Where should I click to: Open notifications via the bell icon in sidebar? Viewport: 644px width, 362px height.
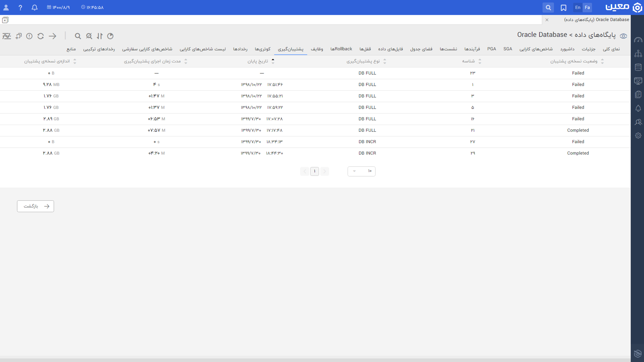coord(639,108)
